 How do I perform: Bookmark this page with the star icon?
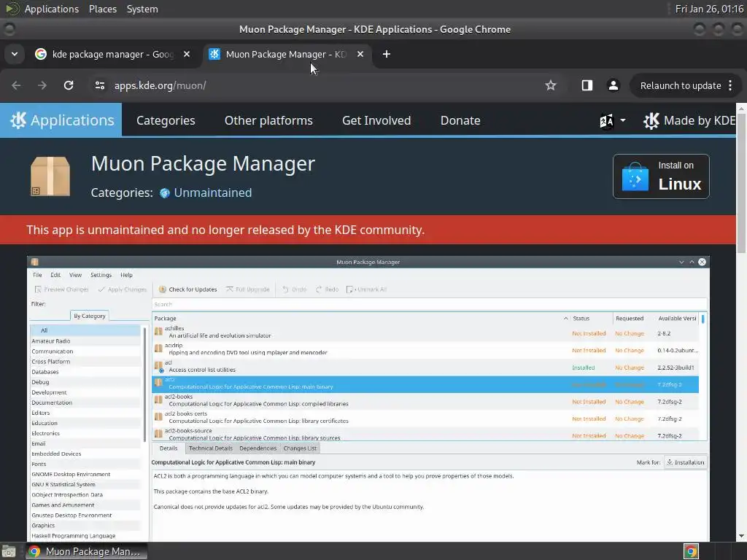(551, 86)
